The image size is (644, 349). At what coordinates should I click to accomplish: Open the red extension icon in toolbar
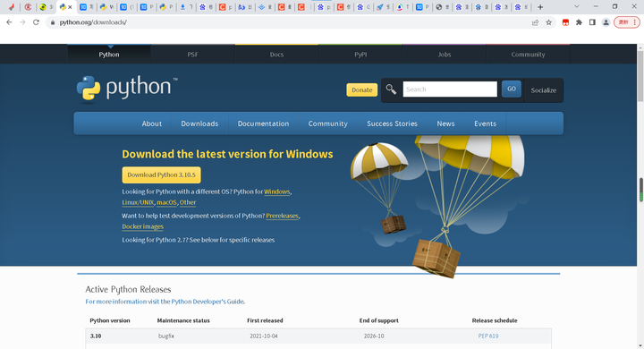pos(565,22)
